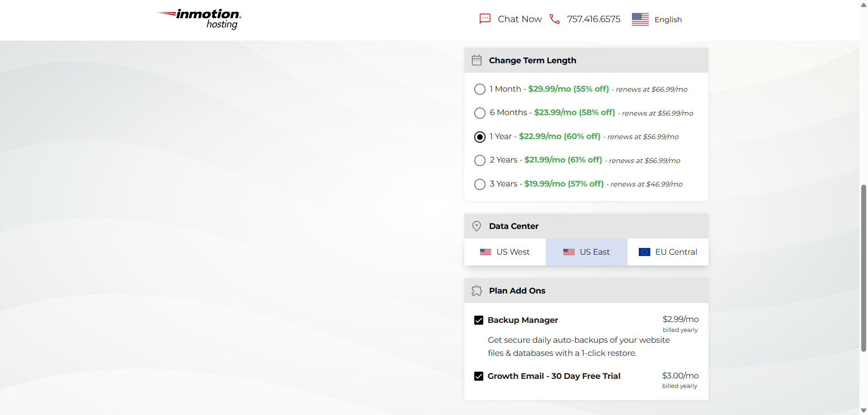The height and width of the screenshot is (415, 868).
Task: Click the scrollbar down arrow
Action: [x=863, y=410]
